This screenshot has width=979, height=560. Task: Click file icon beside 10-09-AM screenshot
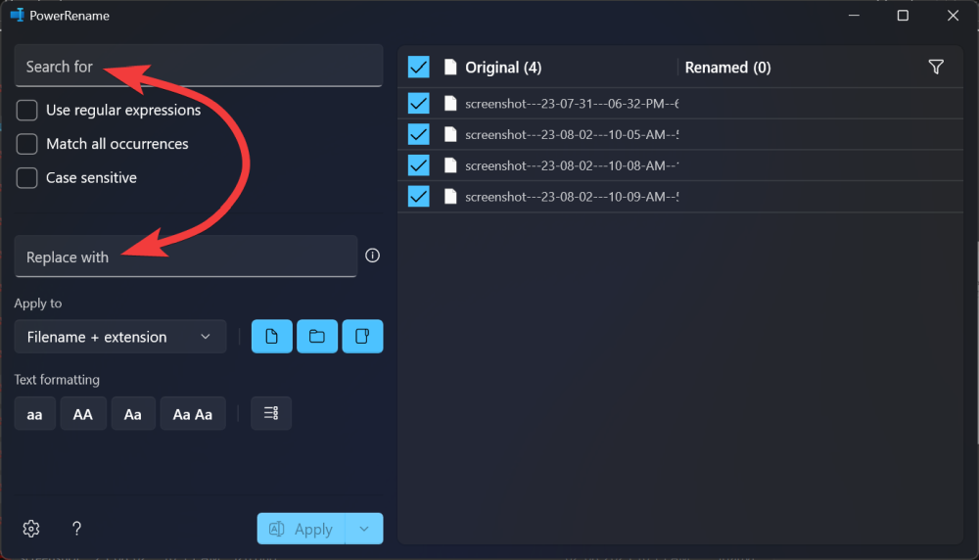coord(450,197)
